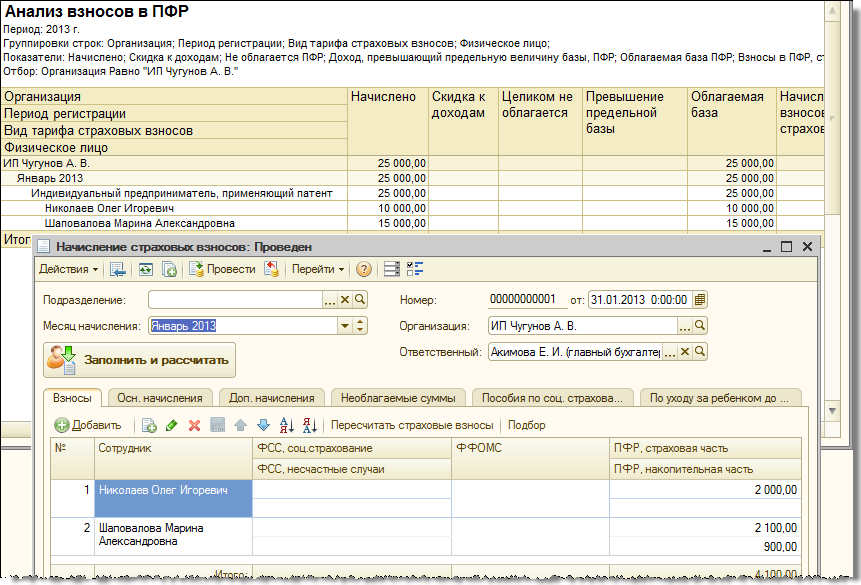Click the help question mark icon
The width and height of the screenshot is (861, 585).
(x=364, y=269)
